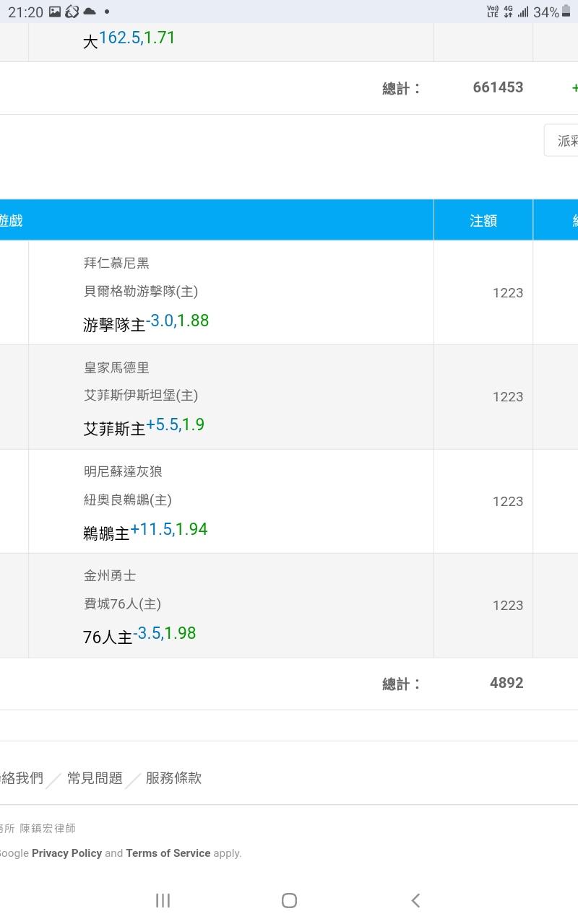Click the 注額 column header

(x=483, y=221)
